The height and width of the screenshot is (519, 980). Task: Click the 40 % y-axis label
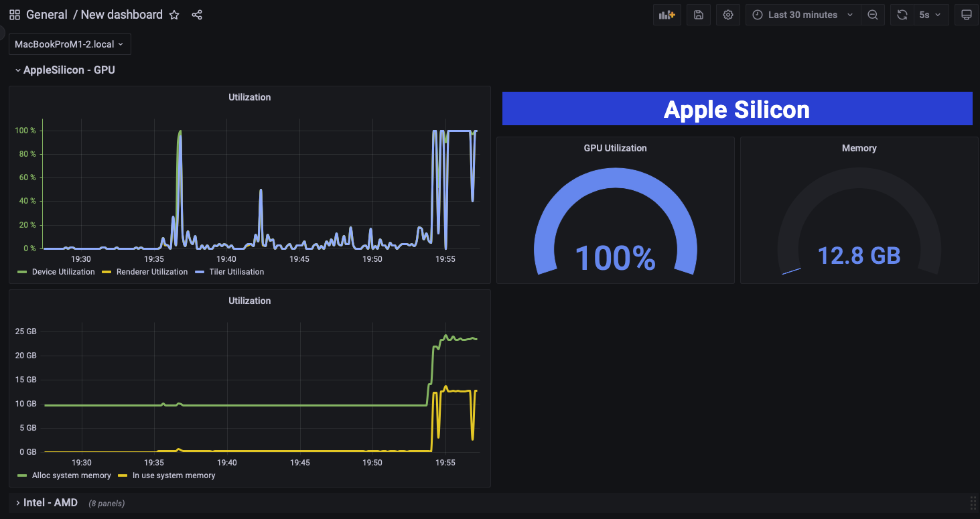click(x=27, y=201)
